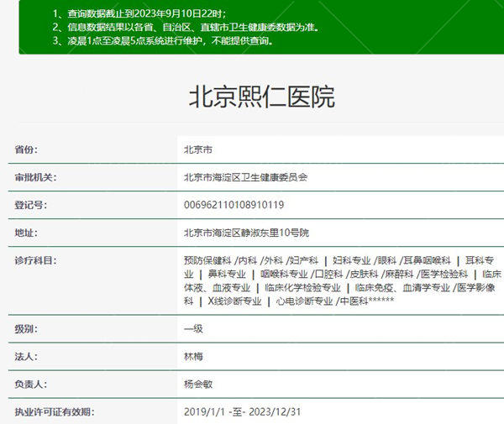Click the 执业许可证有效期 label
This screenshot has height=424, width=504.
point(55,411)
